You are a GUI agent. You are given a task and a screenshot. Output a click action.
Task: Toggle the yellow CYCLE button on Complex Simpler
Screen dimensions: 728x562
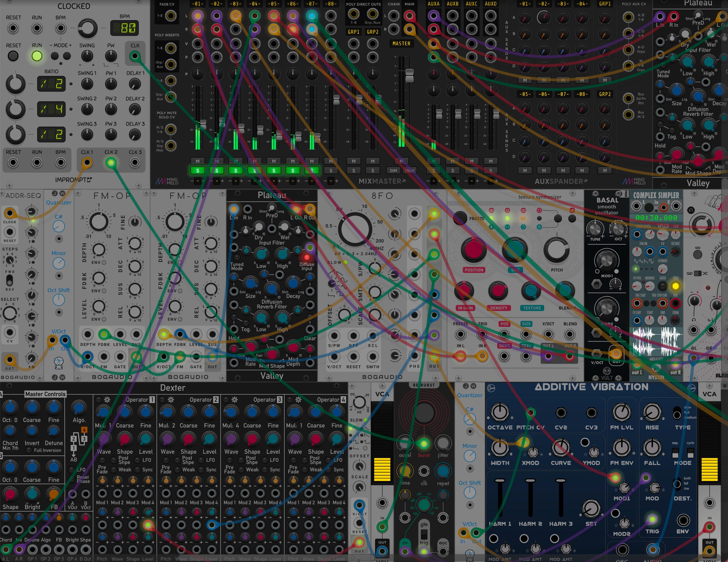[676, 286]
